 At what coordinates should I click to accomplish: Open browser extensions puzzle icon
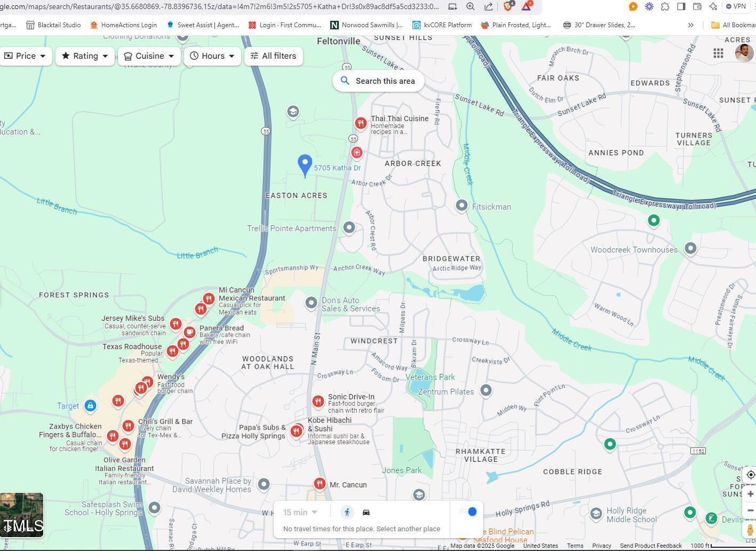(x=665, y=6)
